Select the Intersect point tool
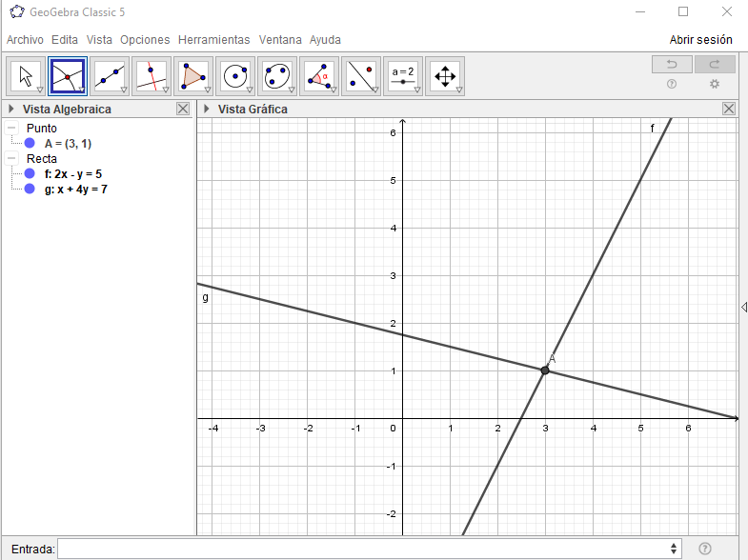 click(x=68, y=76)
